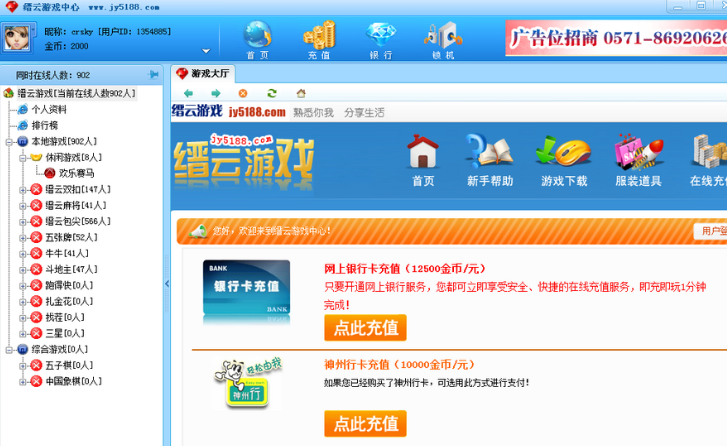Open the 充值 gold coins icon
727x446 pixels.
point(319,35)
